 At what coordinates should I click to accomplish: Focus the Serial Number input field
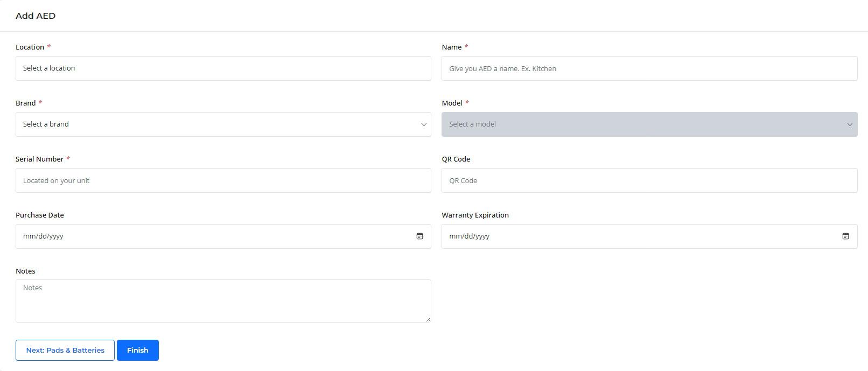[x=223, y=180]
